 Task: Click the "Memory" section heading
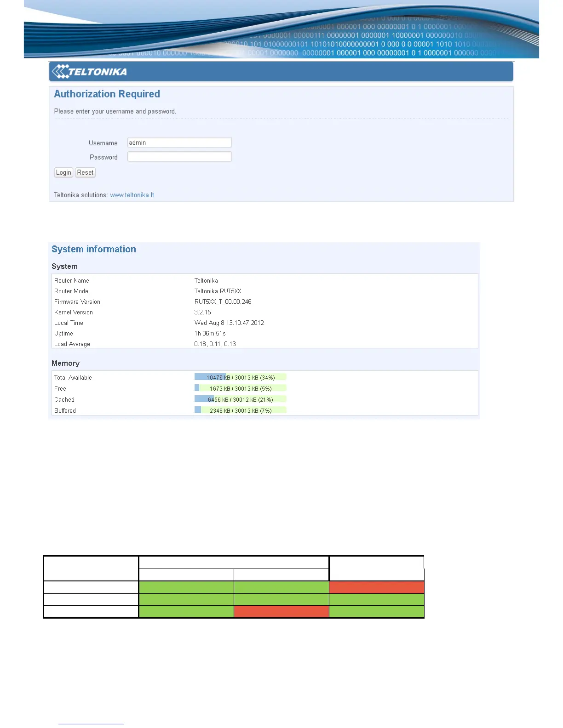(x=65, y=364)
